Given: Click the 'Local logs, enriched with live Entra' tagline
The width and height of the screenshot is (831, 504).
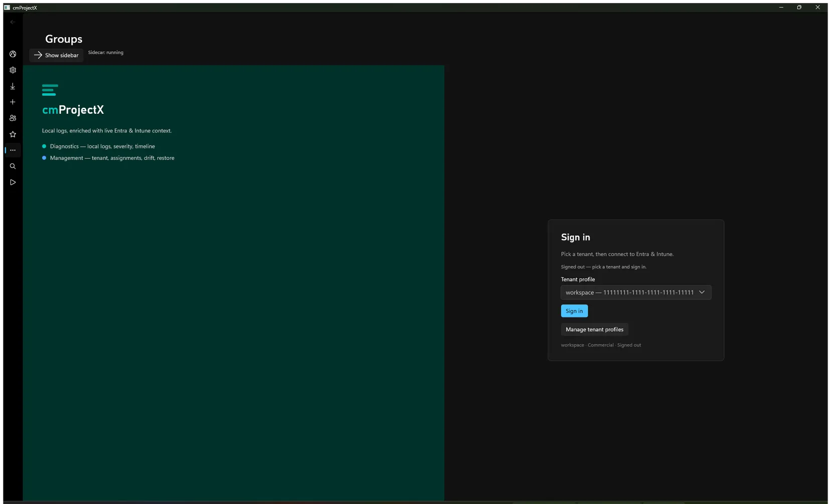Looking at the screenshot, I should click(x=107, y=131).
